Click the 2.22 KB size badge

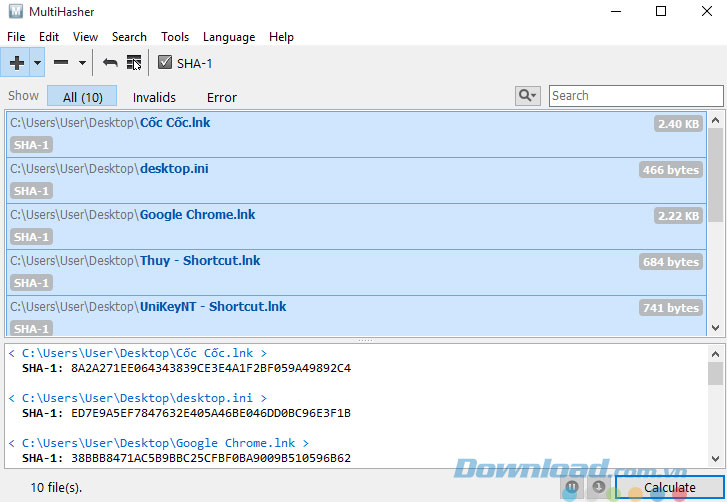[678, 216]
